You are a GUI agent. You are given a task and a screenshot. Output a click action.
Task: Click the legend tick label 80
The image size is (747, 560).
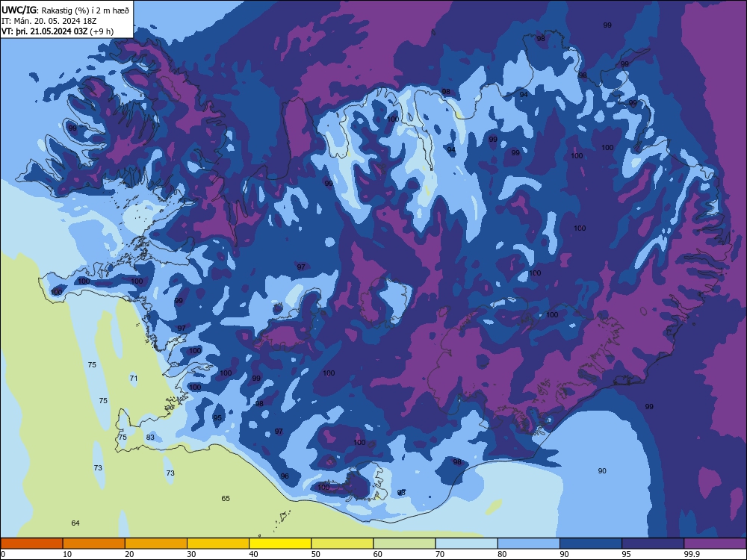pos(503,554)
